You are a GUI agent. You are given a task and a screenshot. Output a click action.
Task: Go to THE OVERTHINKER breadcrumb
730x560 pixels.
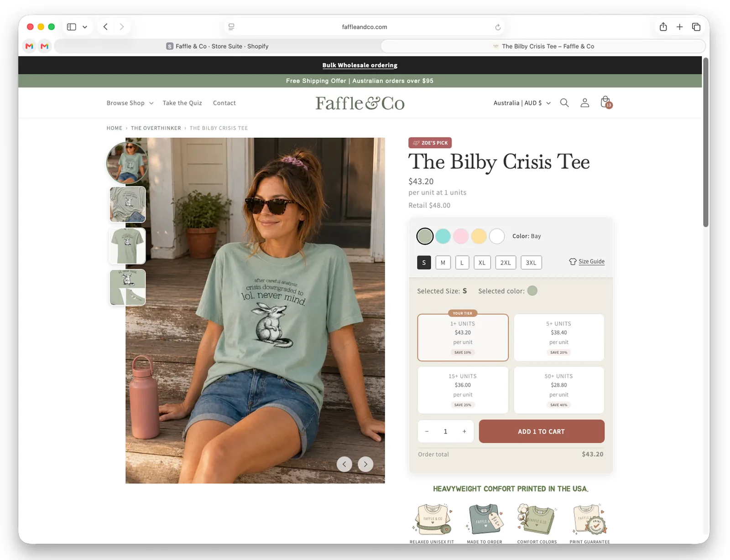tap(156, 128)
